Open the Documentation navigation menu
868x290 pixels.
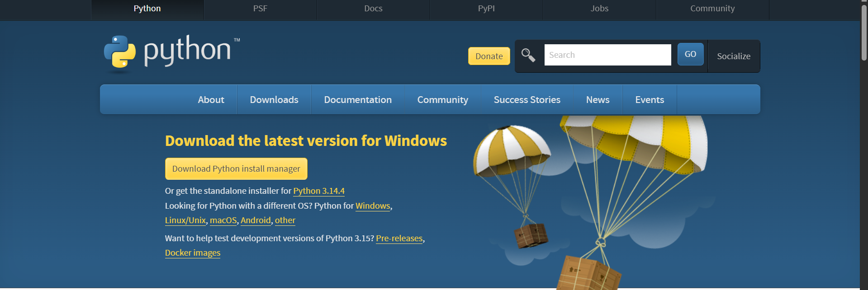click(358, 99)
